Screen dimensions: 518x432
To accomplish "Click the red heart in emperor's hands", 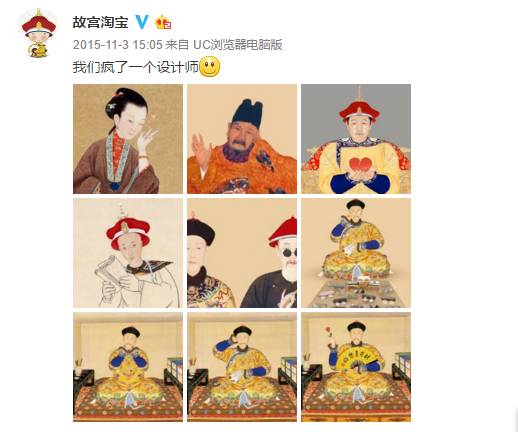I will (x=360, y=164).
